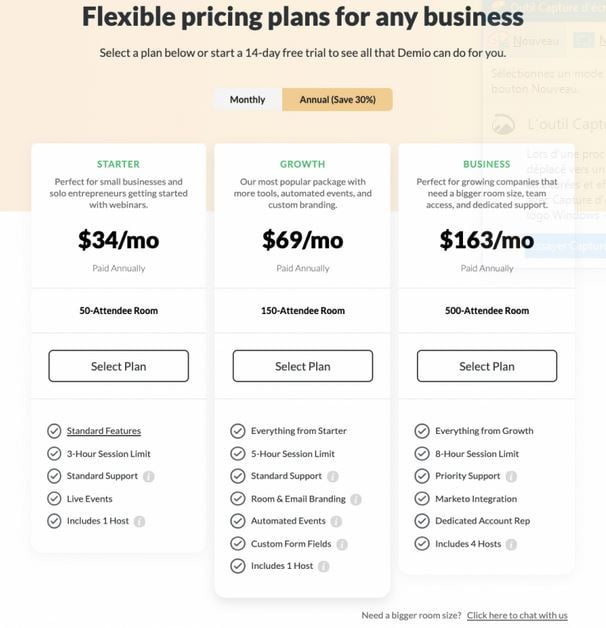Click info icon beside Custom Form Fields
This screenshot has height=628, width=606.
coord(342,544)
